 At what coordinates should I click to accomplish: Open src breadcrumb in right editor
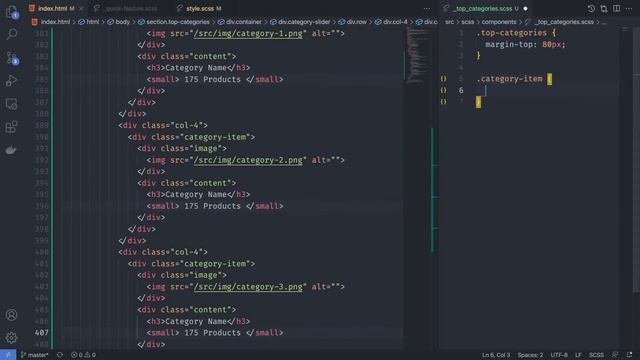(449, 22)
